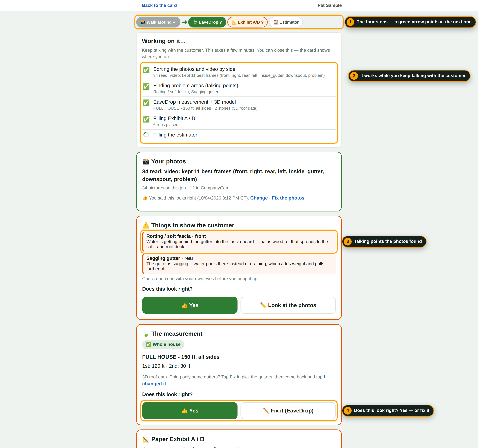Click the camera icon next to Your photos

pos(146,162)
